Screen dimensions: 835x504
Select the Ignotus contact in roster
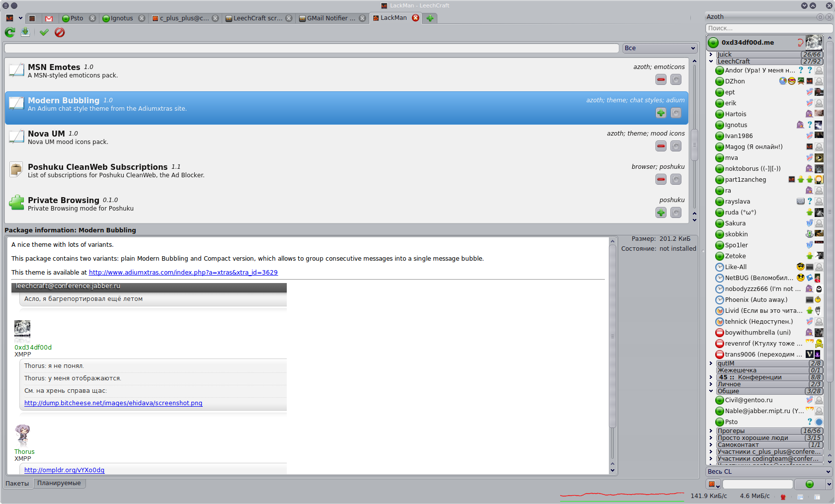(x=769, y=125)
